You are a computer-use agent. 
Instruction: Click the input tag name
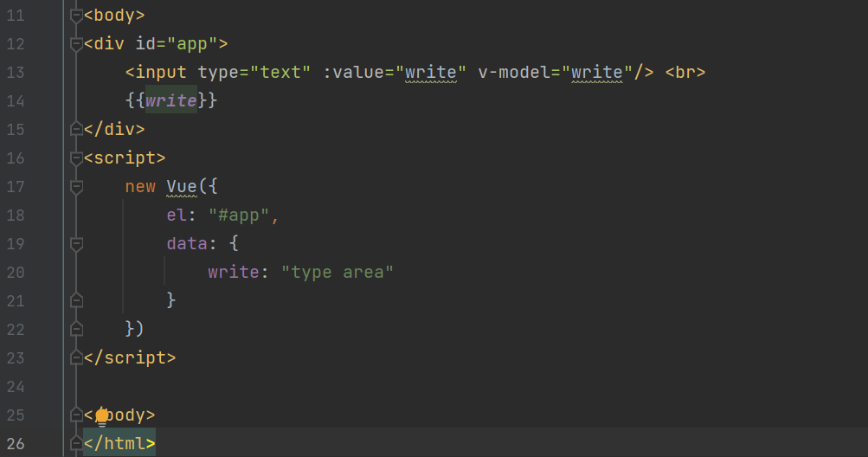coord(161,73)
